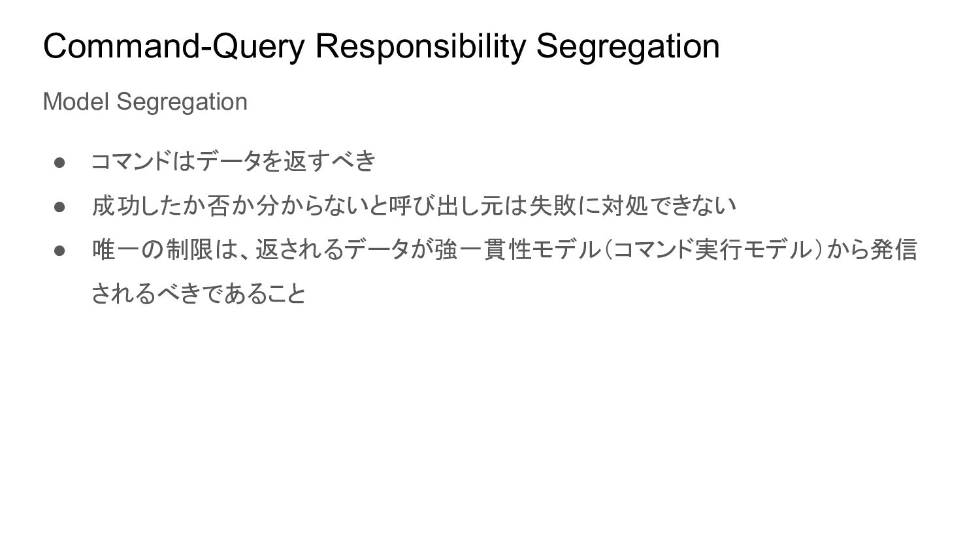980x551 pixels.
Task: Click the word Model in the subtitle
Action: coord(76,102)
